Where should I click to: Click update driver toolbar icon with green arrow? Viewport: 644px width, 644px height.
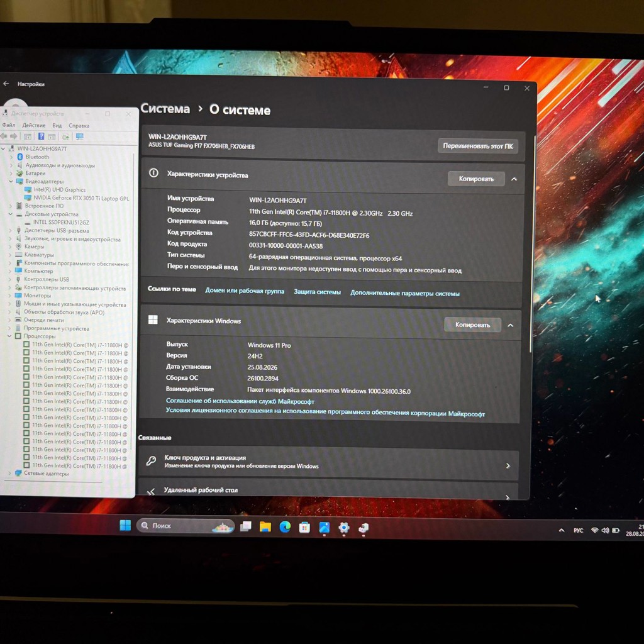65,136
